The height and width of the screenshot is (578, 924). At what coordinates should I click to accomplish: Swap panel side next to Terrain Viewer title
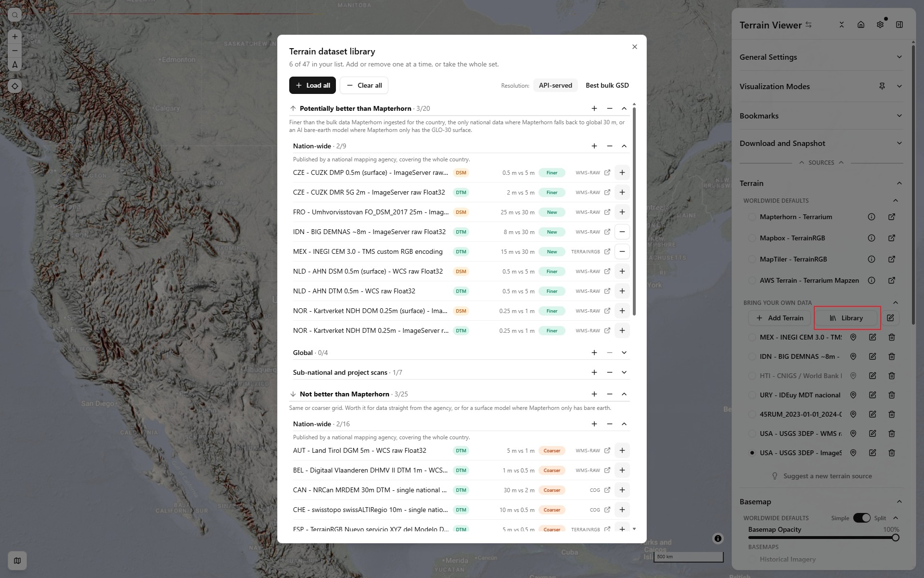808,25
